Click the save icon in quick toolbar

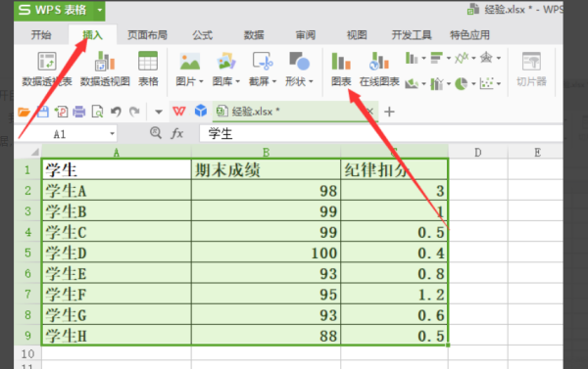click(43, 112)
